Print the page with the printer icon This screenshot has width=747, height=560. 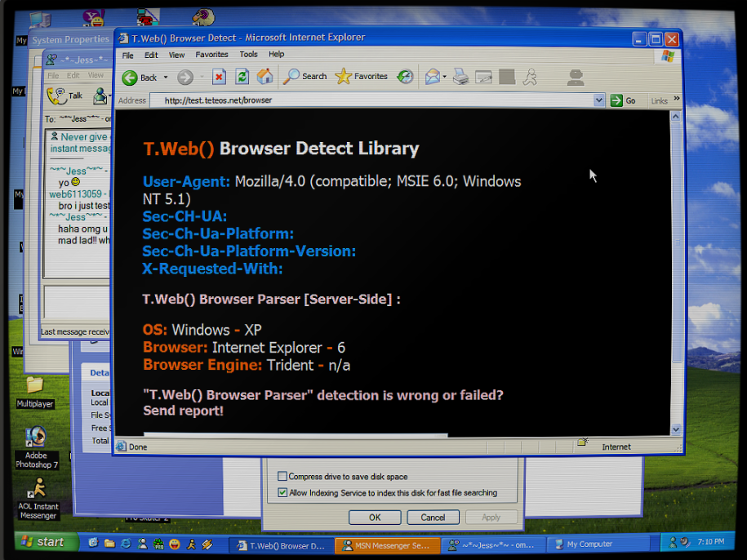point(460,76)
